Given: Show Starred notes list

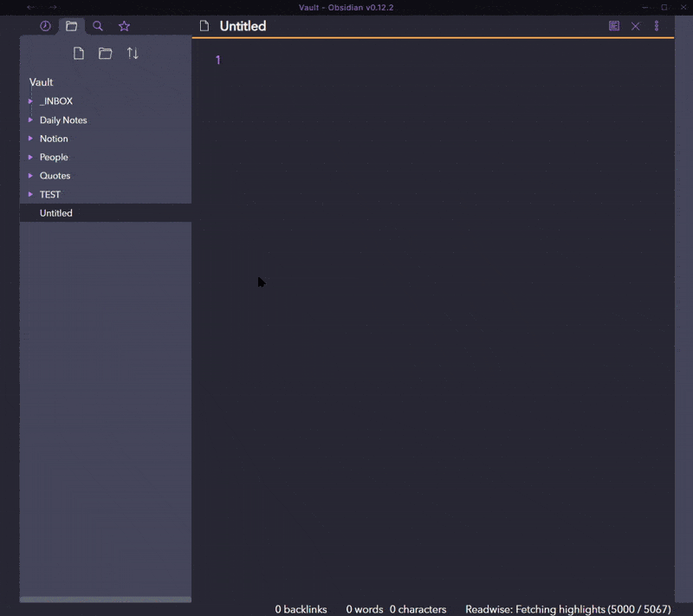Looking at the screenshot, I should click(124, 26).
